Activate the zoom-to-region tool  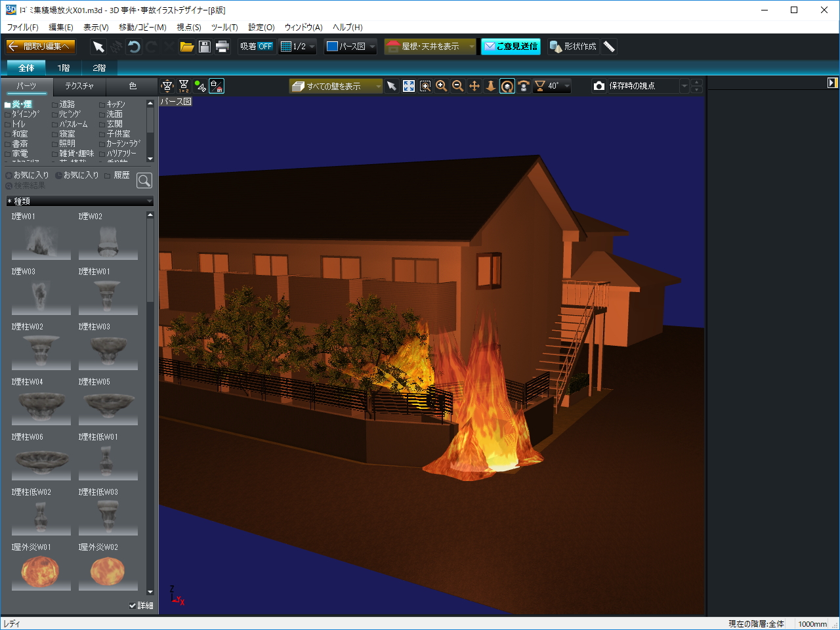425,86
